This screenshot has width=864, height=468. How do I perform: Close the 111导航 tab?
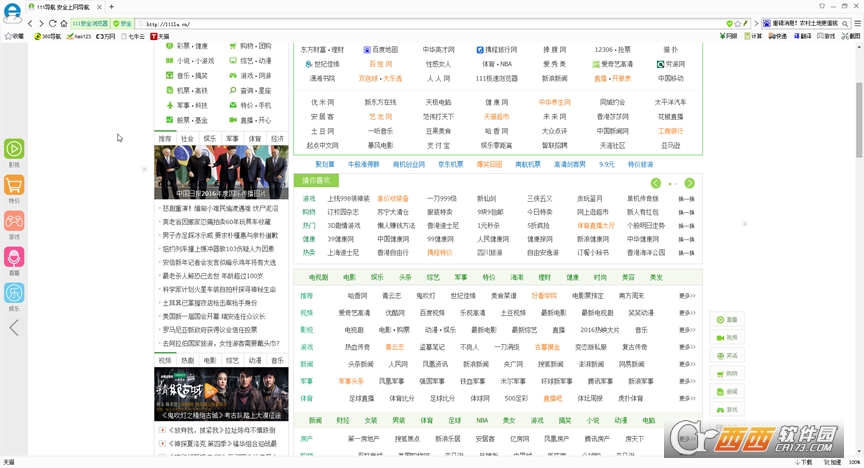point(99,7)
